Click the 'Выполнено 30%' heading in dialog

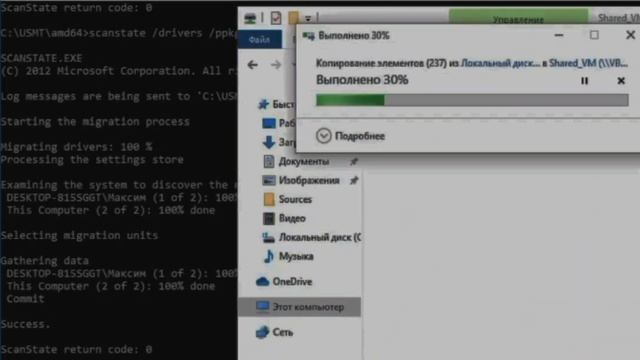(x=362, y=80)
